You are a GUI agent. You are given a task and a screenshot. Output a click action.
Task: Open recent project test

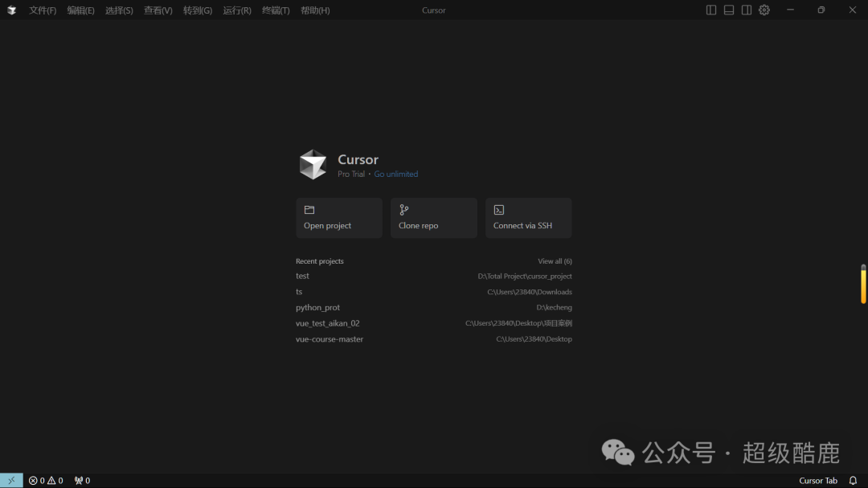pyautogui.click(x=302, y=276)
